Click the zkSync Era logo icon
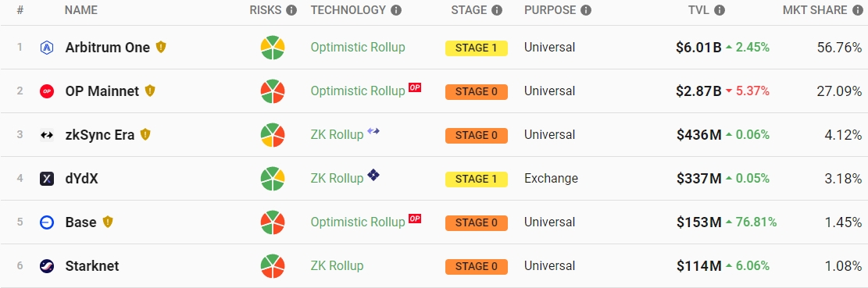The width and height of the screenshot is (868, 288). (x=47, y=135)
